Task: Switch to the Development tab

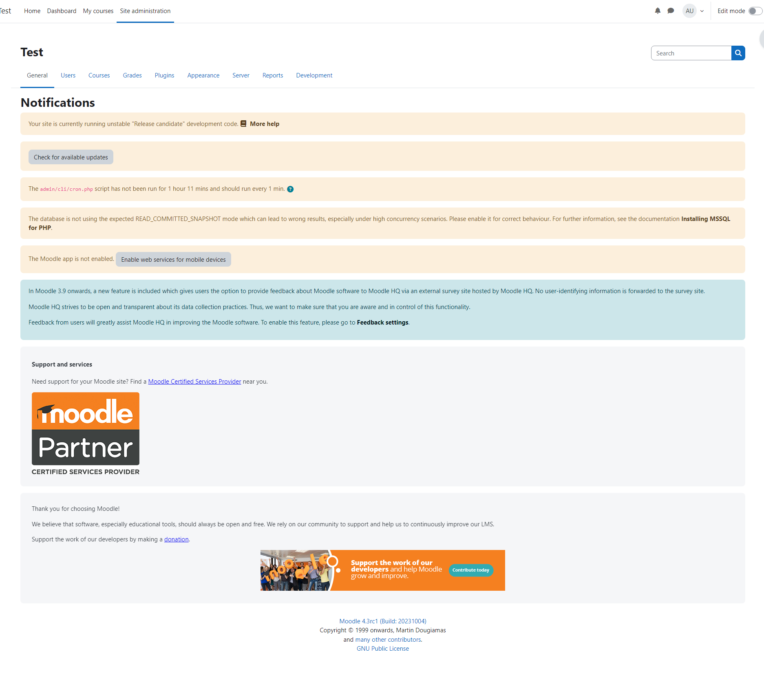Action: [x=314, y=75]
